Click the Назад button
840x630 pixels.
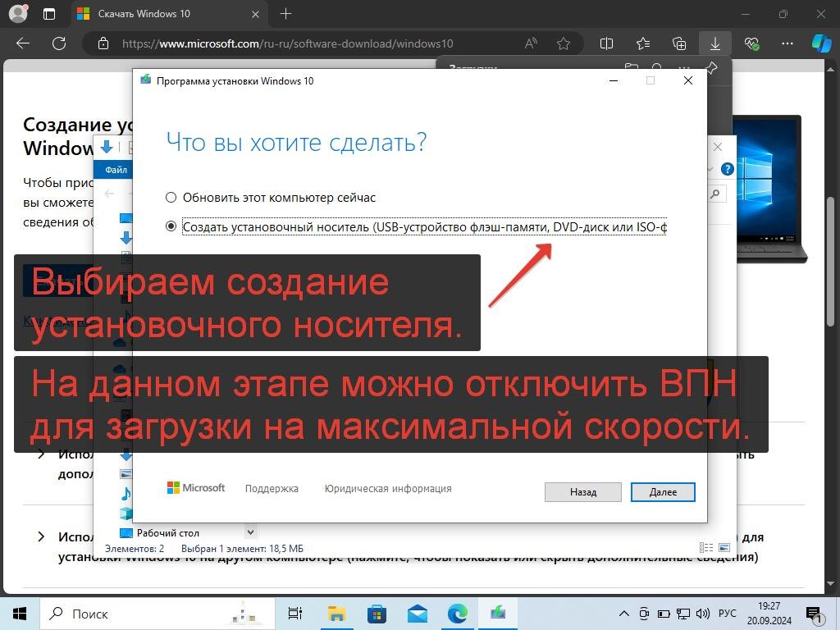pos(583,492)
